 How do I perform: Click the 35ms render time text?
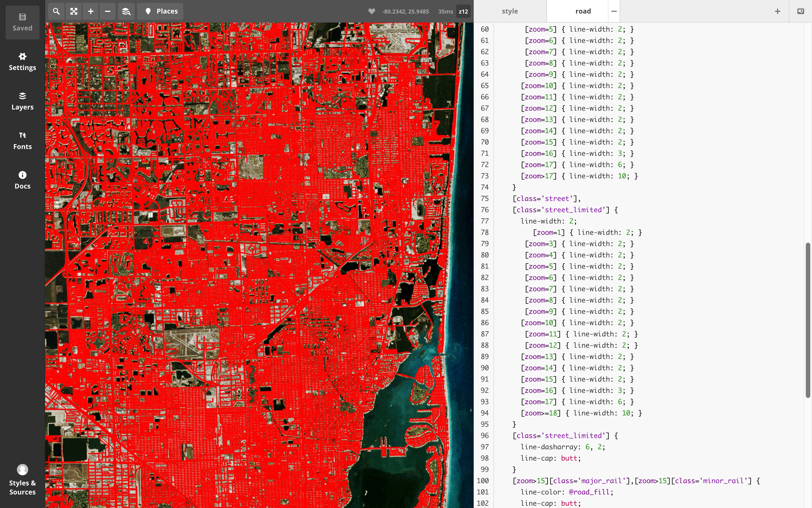coord(445,11)
